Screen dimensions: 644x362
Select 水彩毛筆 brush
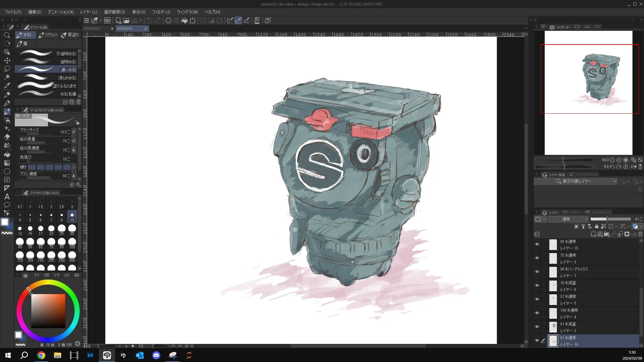pos(46,94)
